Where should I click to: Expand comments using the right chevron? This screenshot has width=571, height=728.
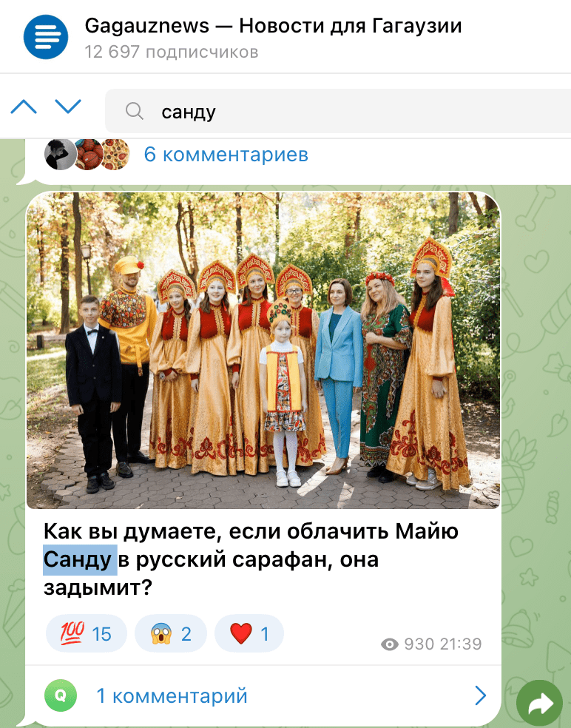click(x=481, y=695)
